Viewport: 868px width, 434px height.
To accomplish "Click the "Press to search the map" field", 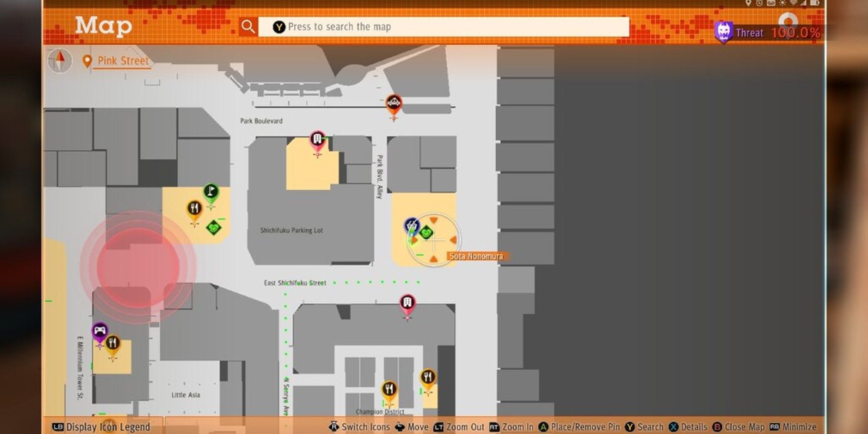I will pos(443,27).
